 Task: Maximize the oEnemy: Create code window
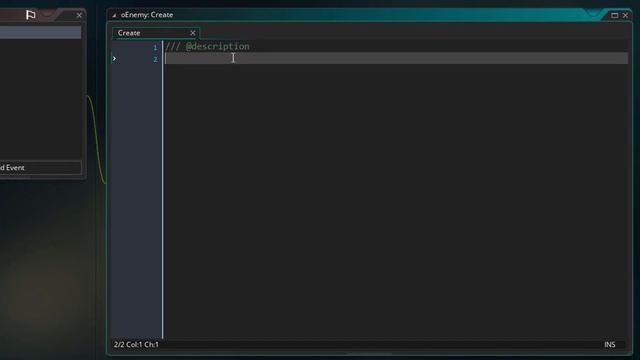(614, 15)
